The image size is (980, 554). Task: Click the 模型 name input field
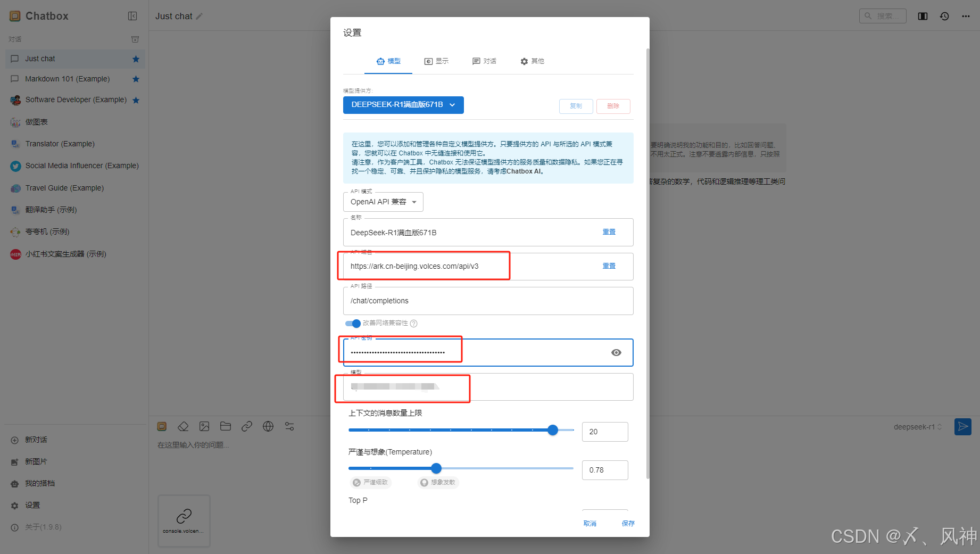[488, 387]
